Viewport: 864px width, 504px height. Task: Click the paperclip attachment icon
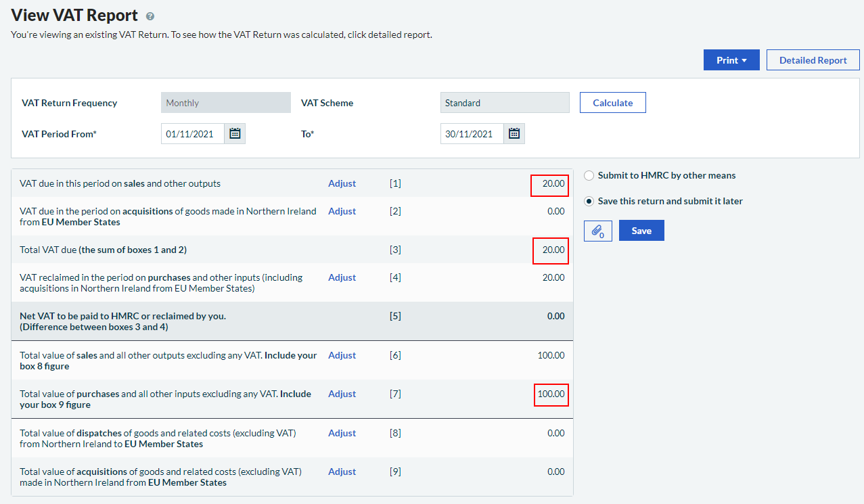pos(597,231)
